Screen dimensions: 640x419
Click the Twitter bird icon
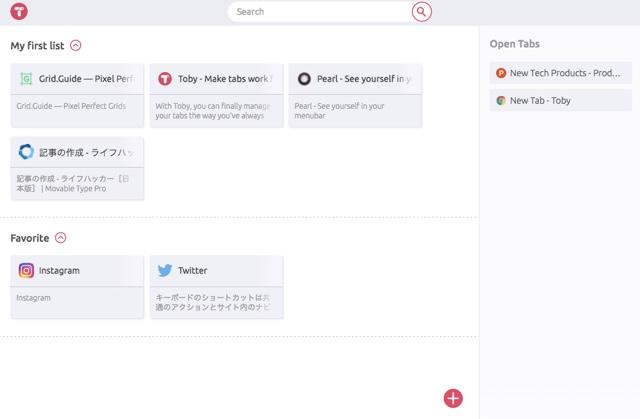coord(165,270)
